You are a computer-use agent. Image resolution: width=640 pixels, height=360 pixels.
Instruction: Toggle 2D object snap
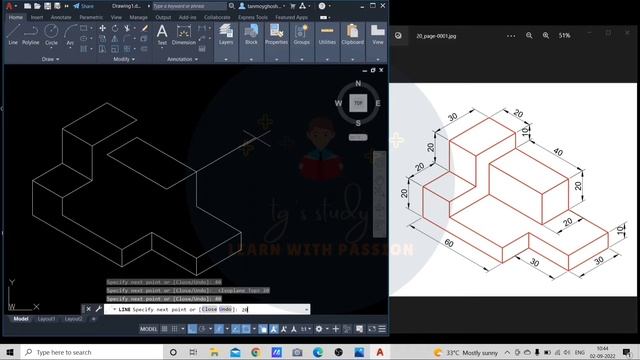pyautogui.click(x=246, y=329)
